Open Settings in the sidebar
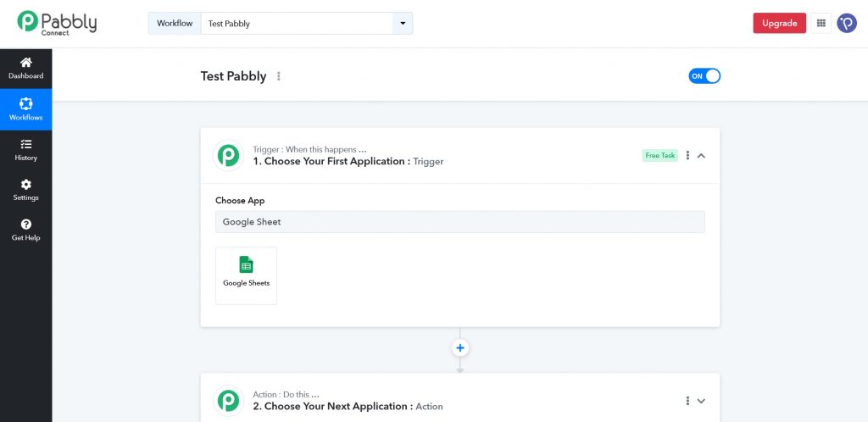868x422 pixels. click(x=26, y=190)
